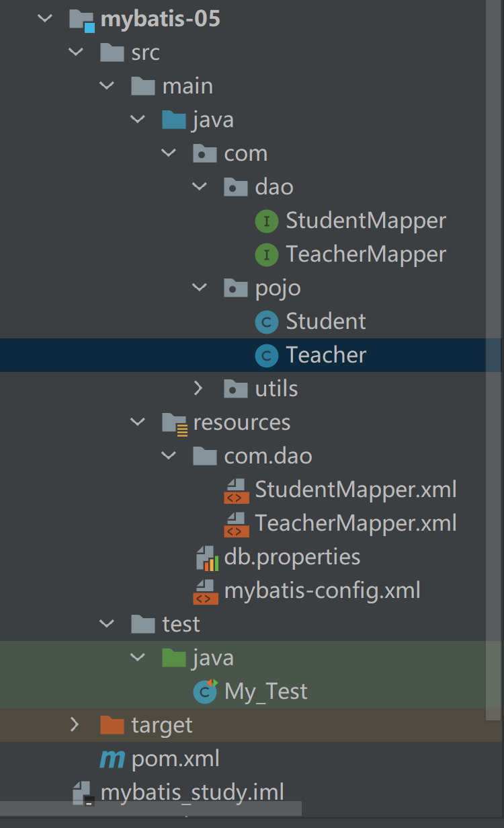The width and height of the screenshot is (504, 828).
Task: Collapse the pojo package arrow
Action: [200, 288]
